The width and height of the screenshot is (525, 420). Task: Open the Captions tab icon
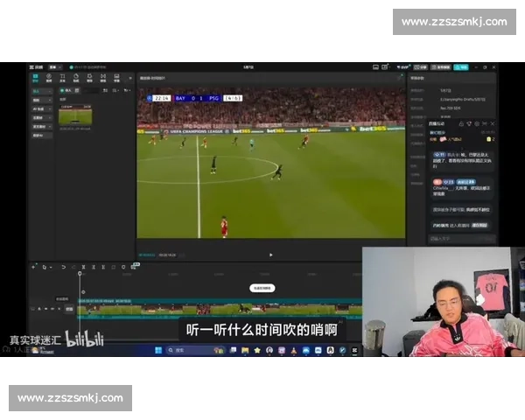[116, 78]
